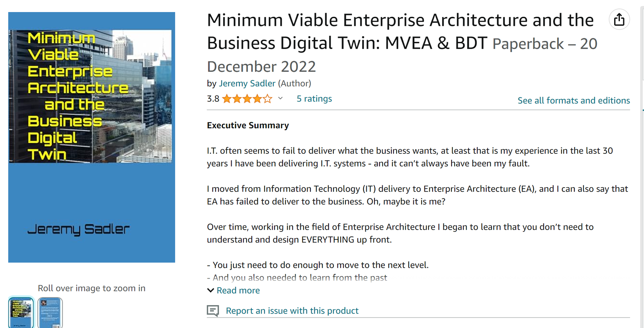Open Jeremy Sadler's author page

coord(247,83)
